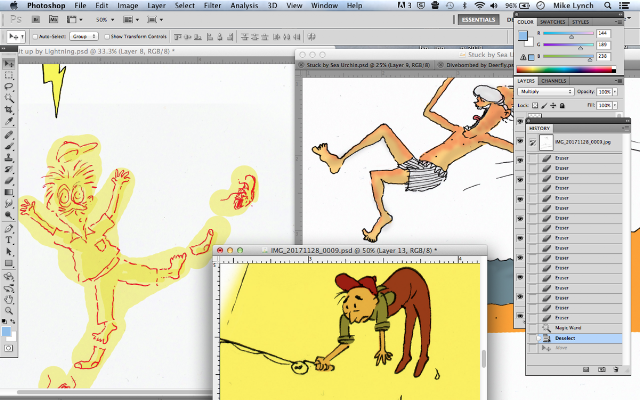Image resolution: width=640 pixels, height=400 pixels.
Task: Select the 3D Rotate tool
Action: pyautogui.click(x=9, y=277)
